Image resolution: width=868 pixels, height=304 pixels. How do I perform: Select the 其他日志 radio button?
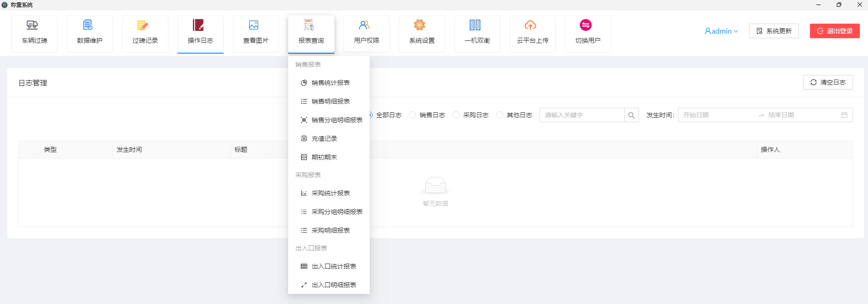500,115
